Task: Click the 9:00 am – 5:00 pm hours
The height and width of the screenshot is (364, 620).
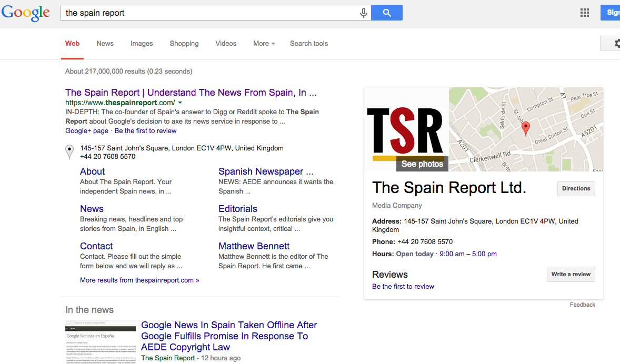Action: [468, 254]
